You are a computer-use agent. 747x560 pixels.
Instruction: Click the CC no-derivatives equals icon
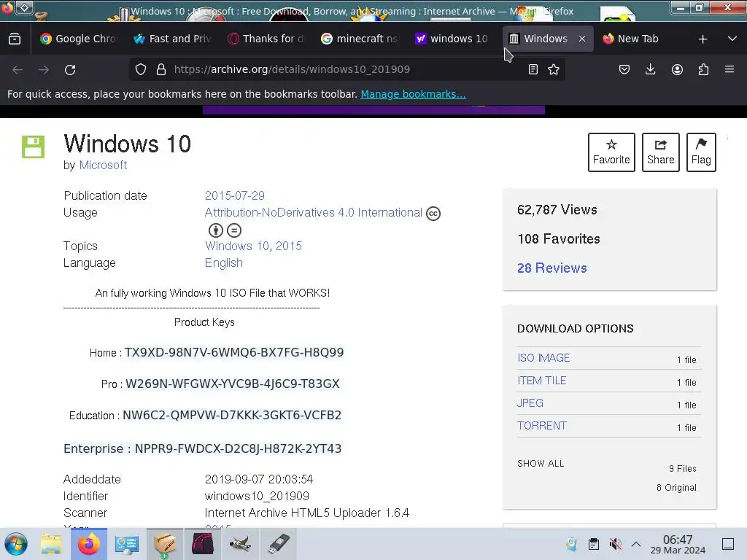234,230
